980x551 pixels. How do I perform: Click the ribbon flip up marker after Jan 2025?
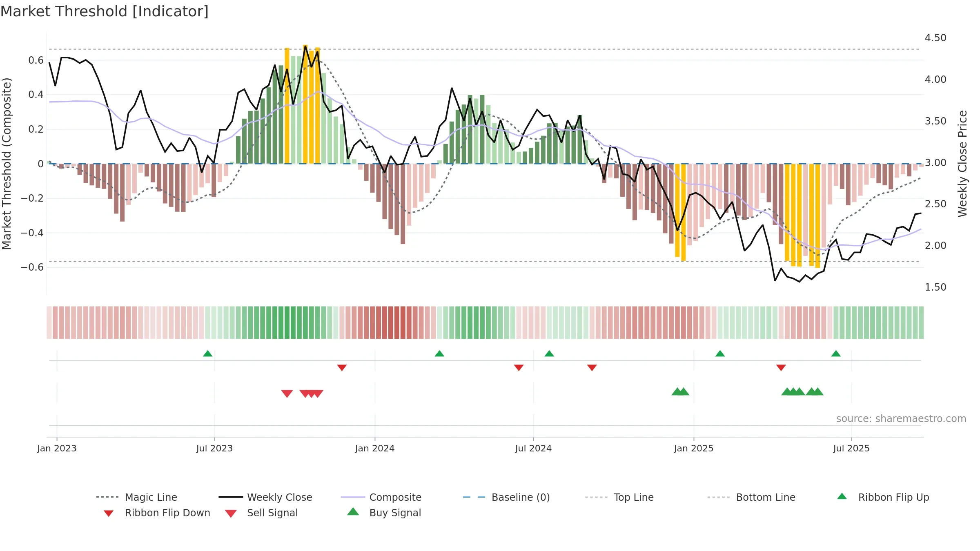(720, 353)
